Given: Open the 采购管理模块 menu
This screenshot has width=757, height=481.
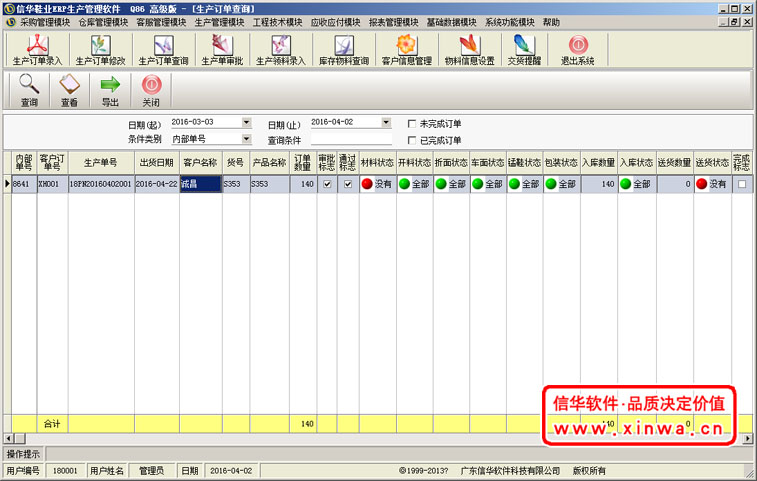Looking at the screenshot, I should (x=45, y=22).
